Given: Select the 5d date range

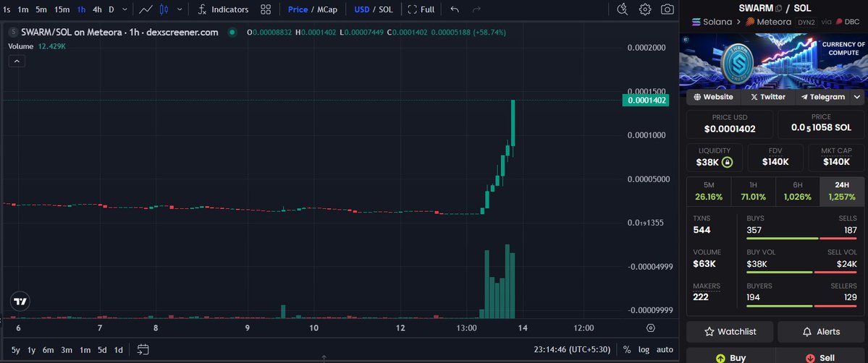Looking at the screenshot, I should (102, 350).
